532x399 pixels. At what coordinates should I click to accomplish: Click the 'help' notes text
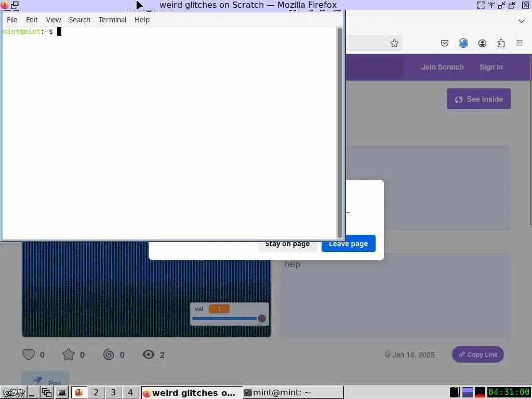tap(292, 264)
